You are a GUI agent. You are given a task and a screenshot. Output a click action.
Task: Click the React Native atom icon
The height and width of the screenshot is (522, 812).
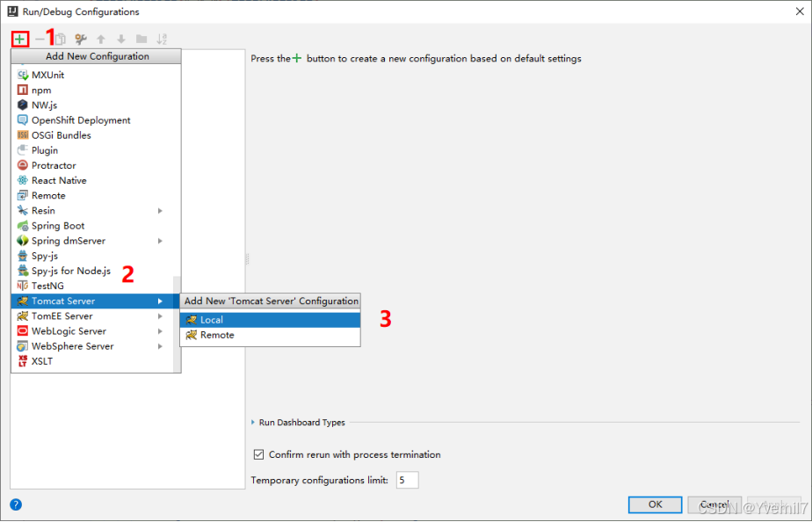pyautogui.click(x=22, y=180)
